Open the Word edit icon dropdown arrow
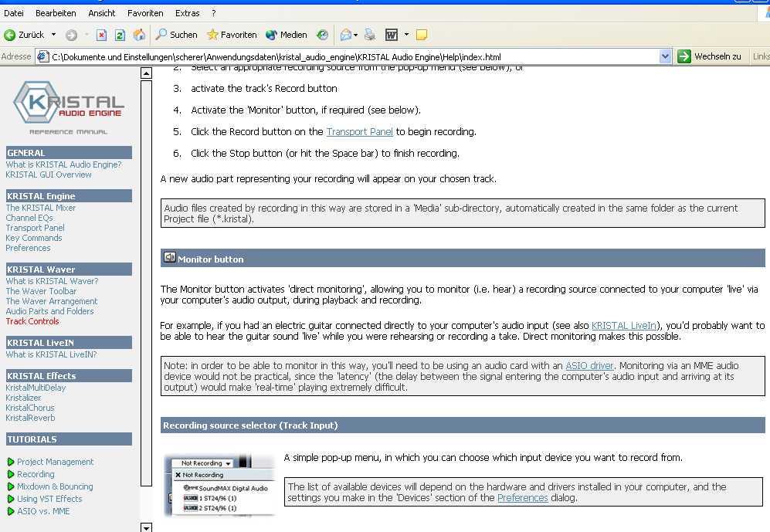The width and height of the screenshot is (770, 532). point(406,35)
